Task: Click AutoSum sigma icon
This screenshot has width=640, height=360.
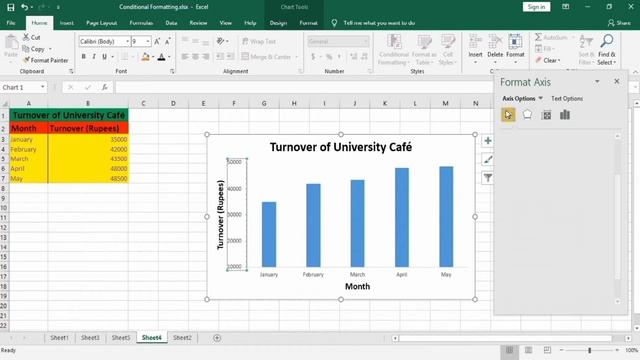Action: pos(538,37)
